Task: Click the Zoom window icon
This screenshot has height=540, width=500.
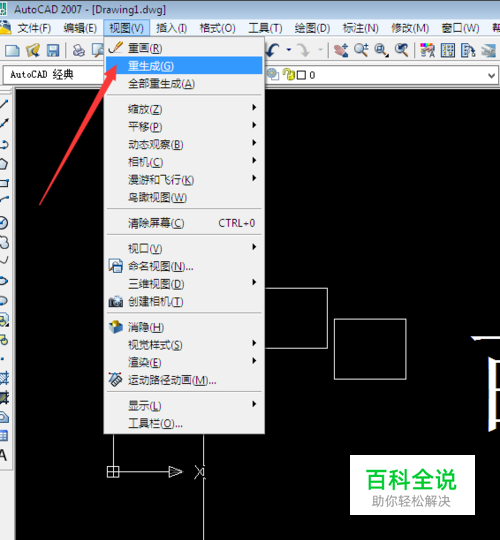Action: pyautogui.click(x=381, y=50)
